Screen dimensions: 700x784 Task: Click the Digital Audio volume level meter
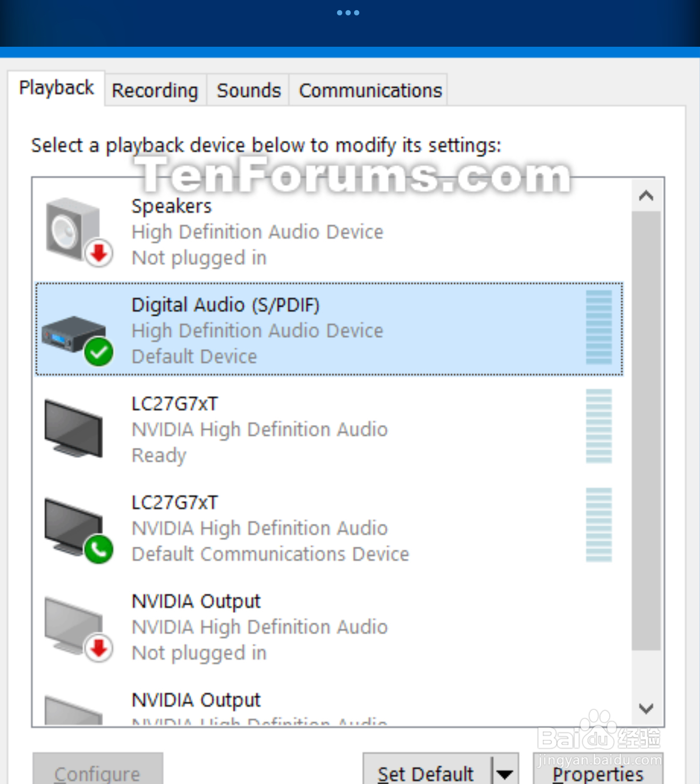(x=598, y=327)
